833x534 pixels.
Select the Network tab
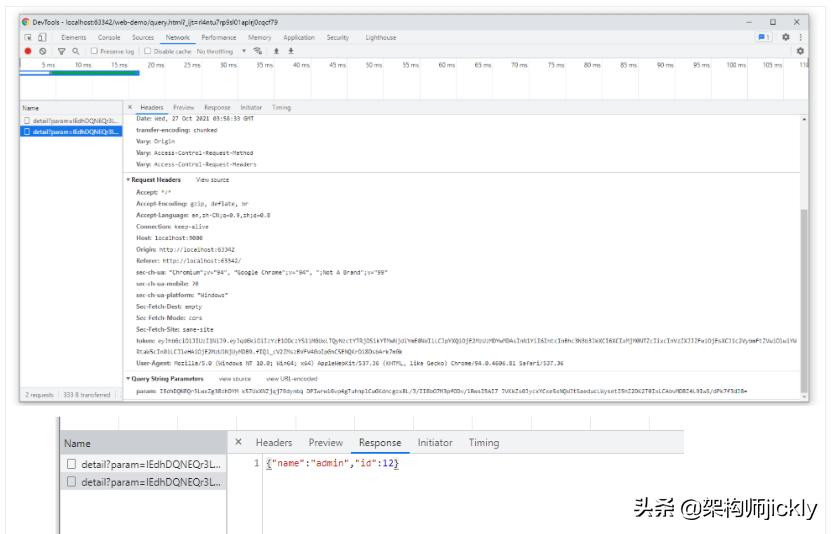[177, 38]
